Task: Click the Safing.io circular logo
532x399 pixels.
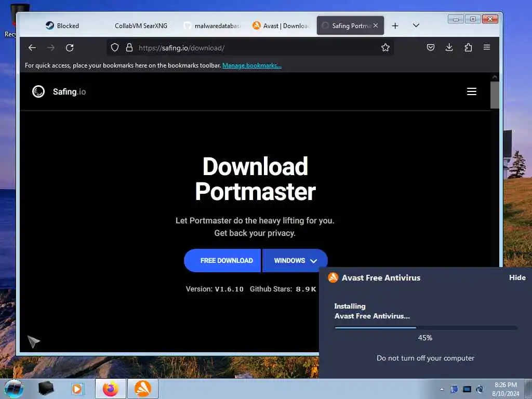Action: point(38,91)
